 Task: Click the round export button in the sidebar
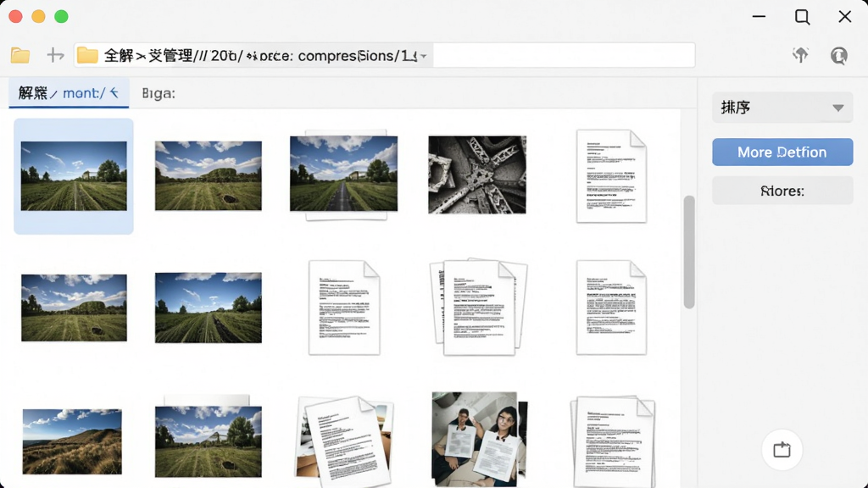pos(782,449)
